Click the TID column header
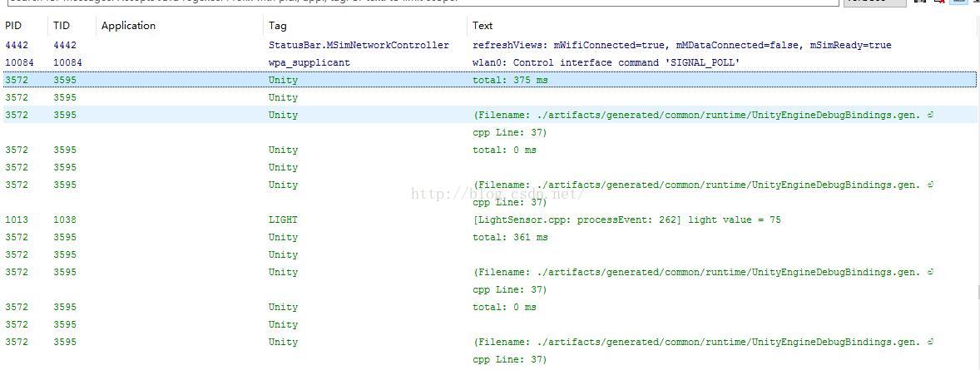This screenshot has height=370, width=980. [62, 26]
